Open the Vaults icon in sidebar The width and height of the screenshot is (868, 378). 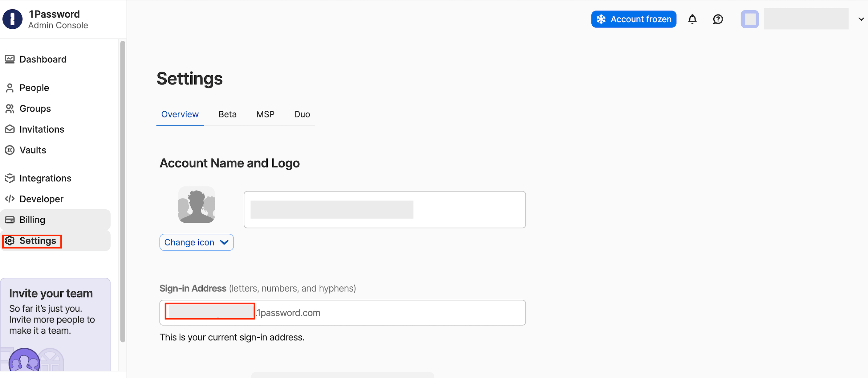[x=10, y=150]
